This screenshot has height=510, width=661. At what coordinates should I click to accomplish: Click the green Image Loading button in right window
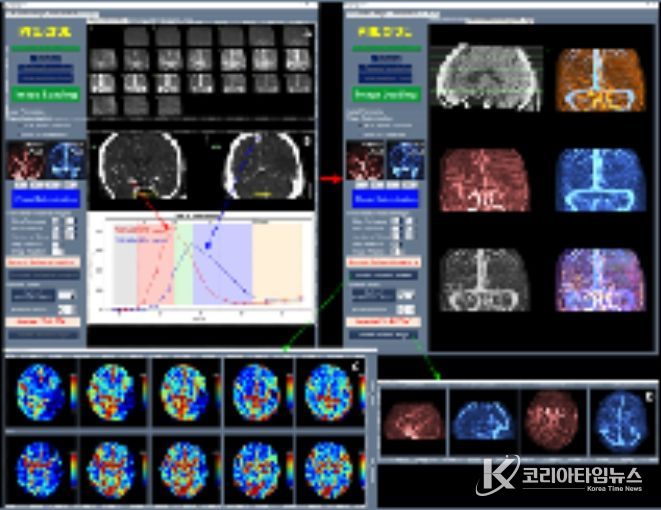tap(383, 95)
